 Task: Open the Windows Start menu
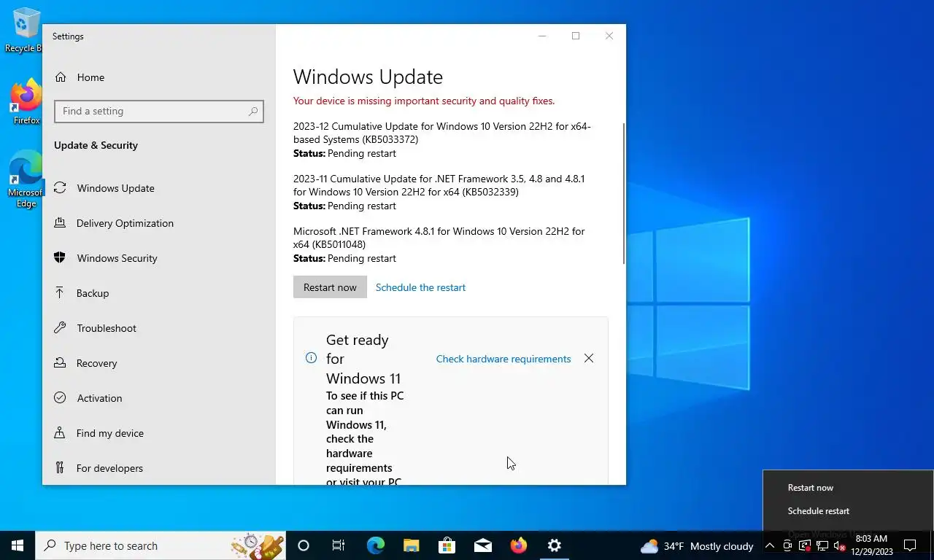point(18,545)
